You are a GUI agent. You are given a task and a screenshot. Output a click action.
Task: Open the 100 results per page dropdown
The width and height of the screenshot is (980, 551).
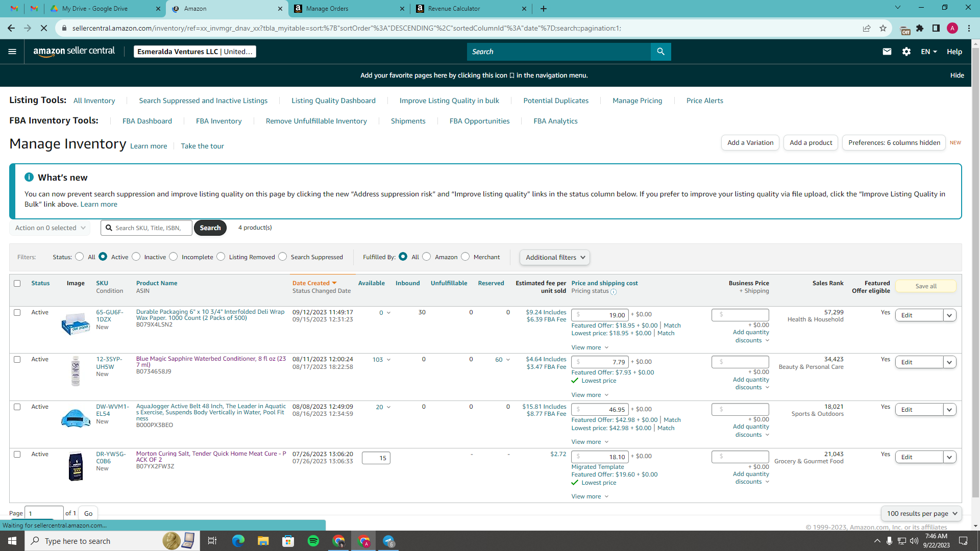tap(921, 513)
